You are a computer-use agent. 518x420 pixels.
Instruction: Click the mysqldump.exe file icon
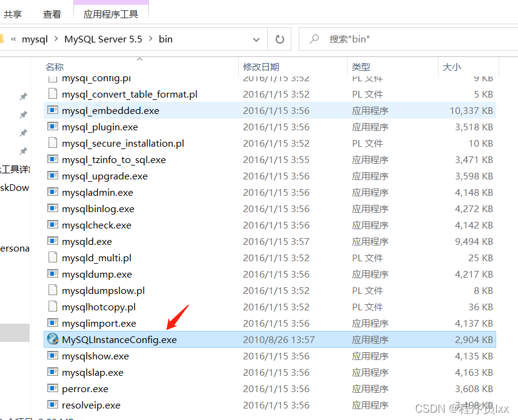[53, 273]
